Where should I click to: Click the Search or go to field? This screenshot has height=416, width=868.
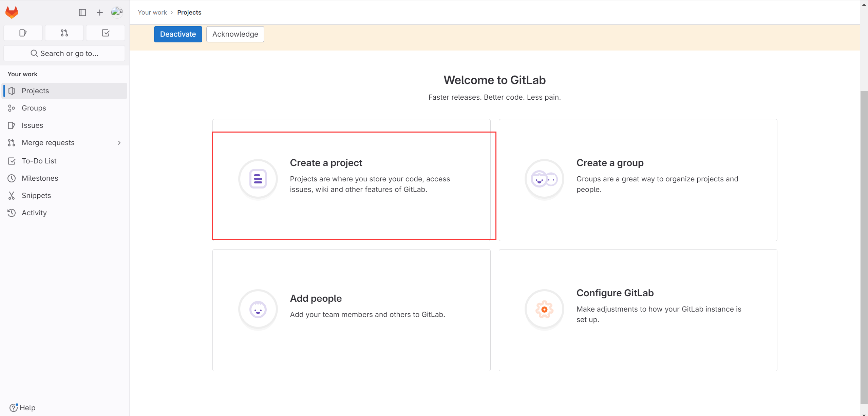64,53
